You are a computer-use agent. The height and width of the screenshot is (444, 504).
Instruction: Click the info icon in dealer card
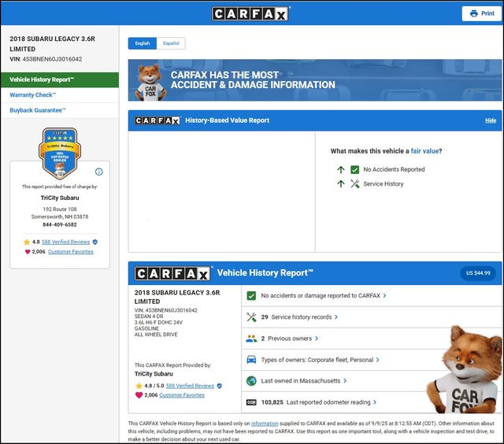(98, 172)
